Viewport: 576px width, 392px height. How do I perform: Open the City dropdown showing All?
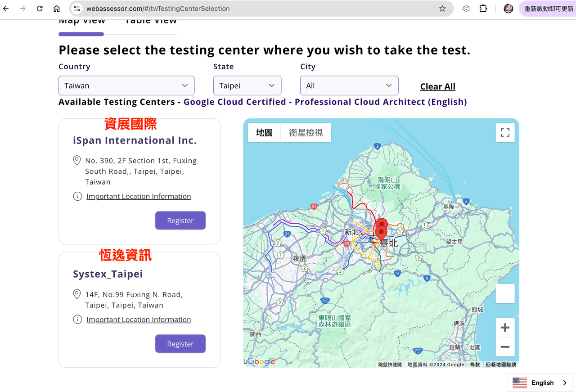pos(349,86)
